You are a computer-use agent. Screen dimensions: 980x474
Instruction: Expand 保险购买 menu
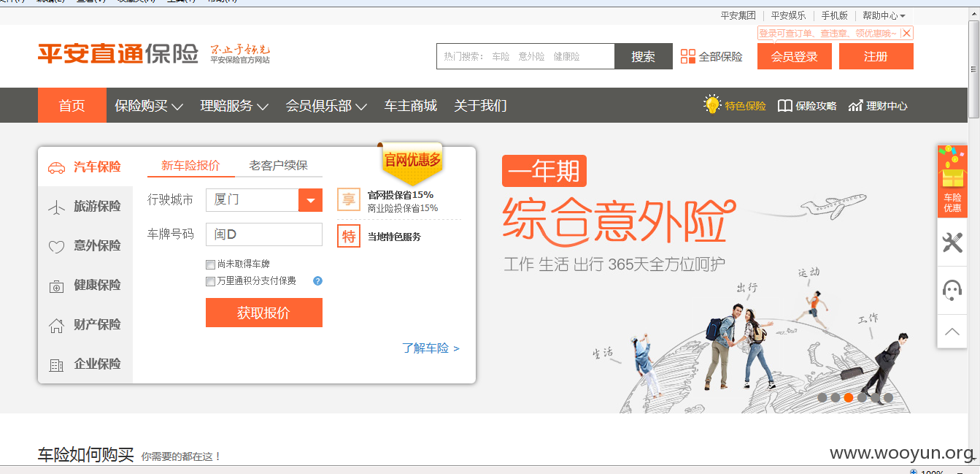(149, 106)
